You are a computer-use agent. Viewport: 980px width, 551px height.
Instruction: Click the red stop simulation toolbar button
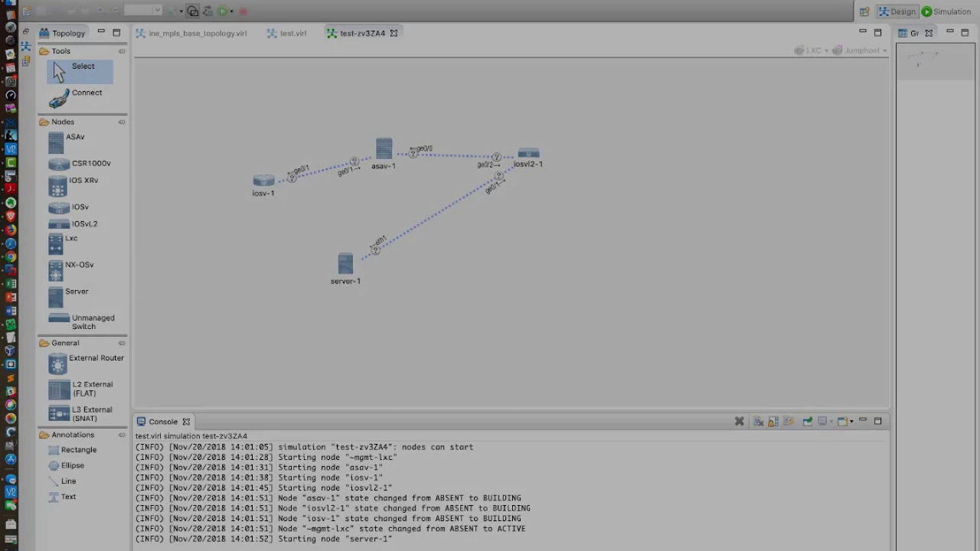pyautogui.click(x=243, y=11)
